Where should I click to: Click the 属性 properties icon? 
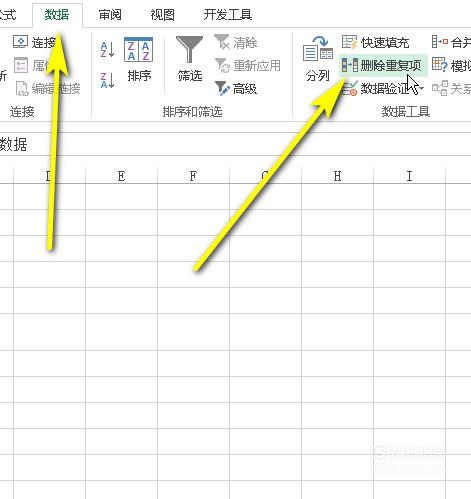pyautogui.click(x=21, y=65)
